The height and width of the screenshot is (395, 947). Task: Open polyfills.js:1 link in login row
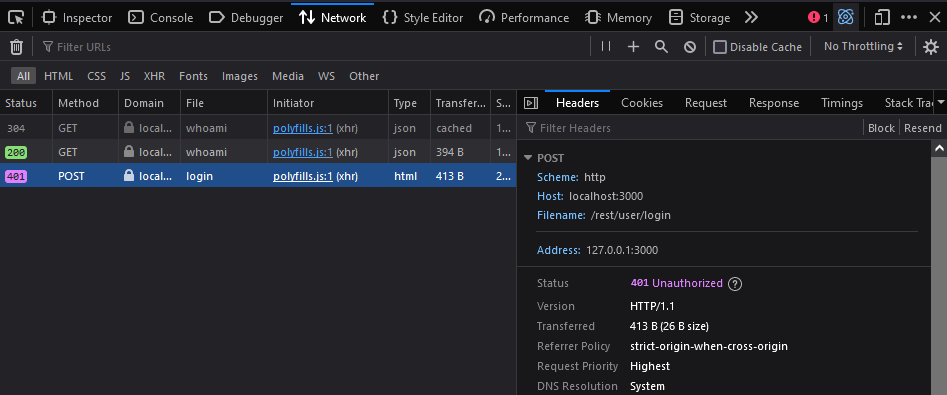(303, 176)
